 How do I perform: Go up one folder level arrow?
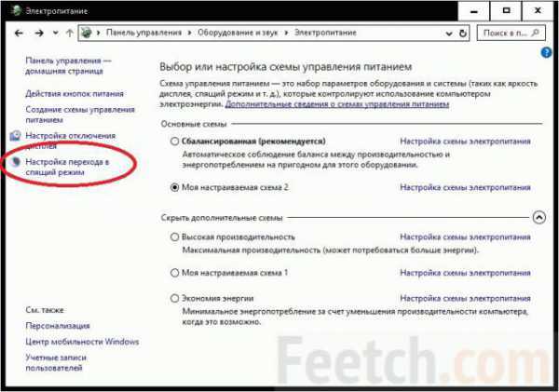click(x=70, y=34)
